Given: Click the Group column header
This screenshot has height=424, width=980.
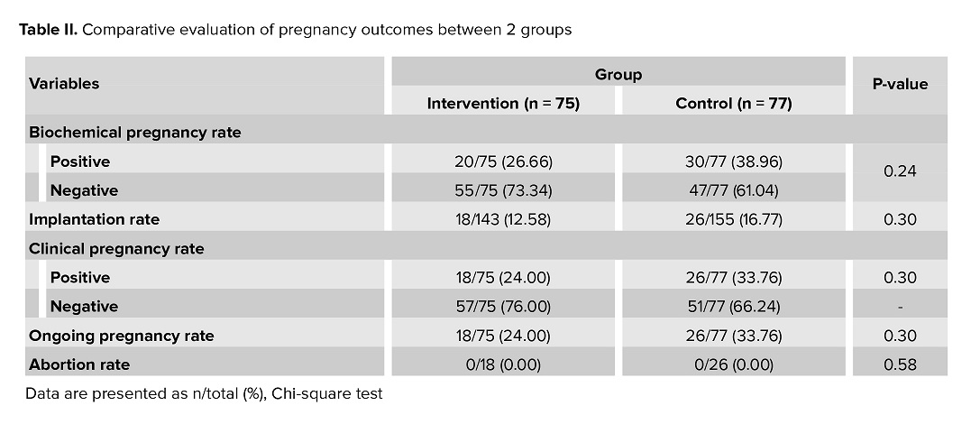Looking at the screenshot, I should click(x=618, y=74).
